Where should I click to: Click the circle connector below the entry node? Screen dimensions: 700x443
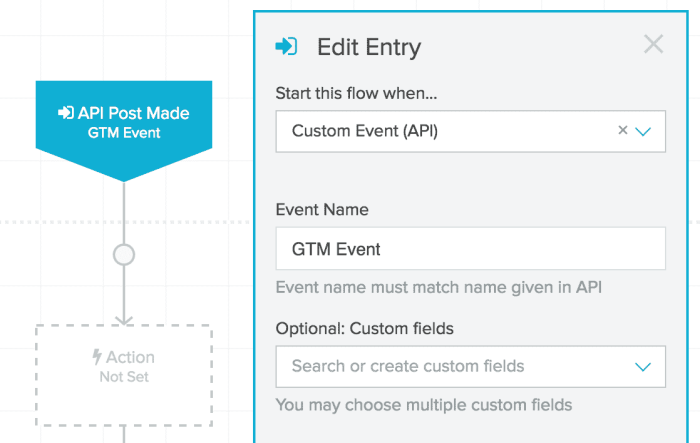click(x=124, y=255)
